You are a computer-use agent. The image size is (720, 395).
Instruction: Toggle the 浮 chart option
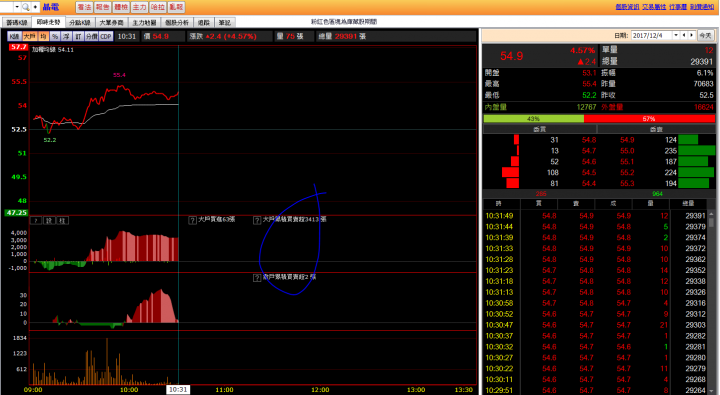pyautogui.click(x=67, y=36)
